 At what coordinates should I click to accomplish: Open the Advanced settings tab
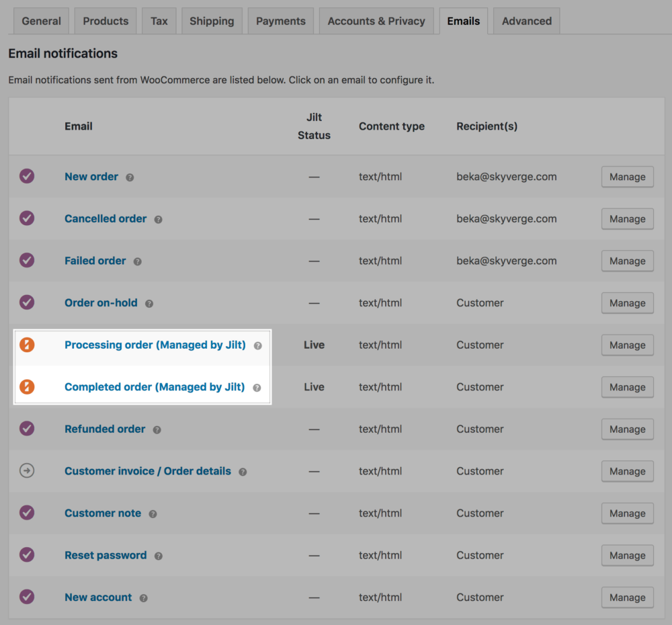pyautogui.click(x=527, y=21)
